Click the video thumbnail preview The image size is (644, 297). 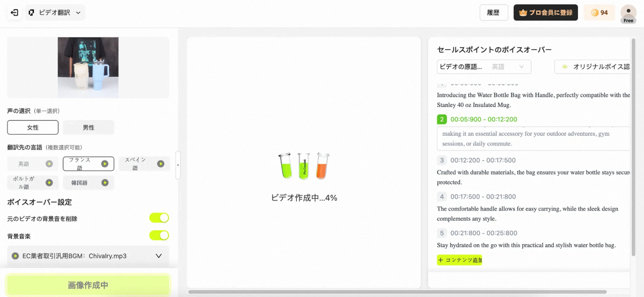[x=88, y=67]
